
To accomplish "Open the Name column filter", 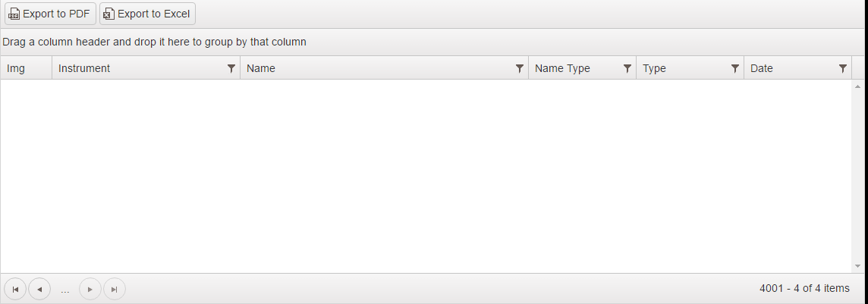I will (520, 68).
